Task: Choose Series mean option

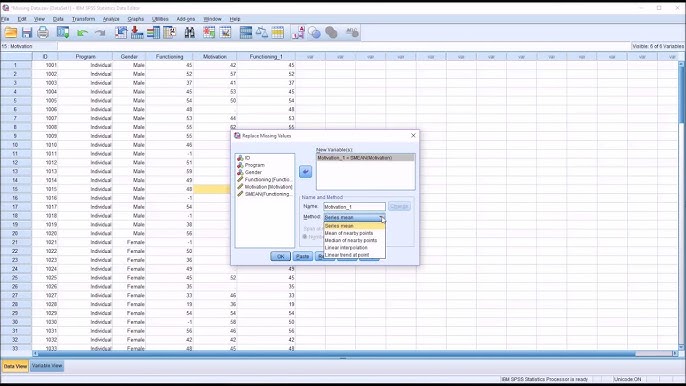Action: [354, 226]
